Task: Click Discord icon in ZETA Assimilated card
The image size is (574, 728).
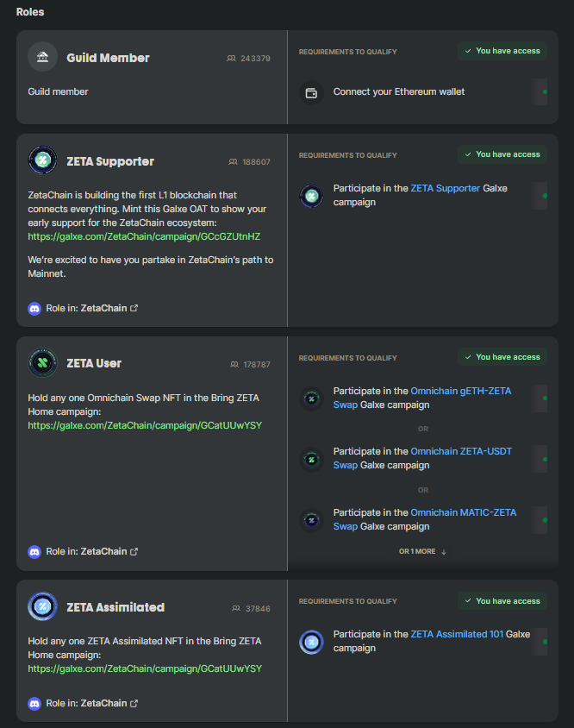Action: [34, 703]
